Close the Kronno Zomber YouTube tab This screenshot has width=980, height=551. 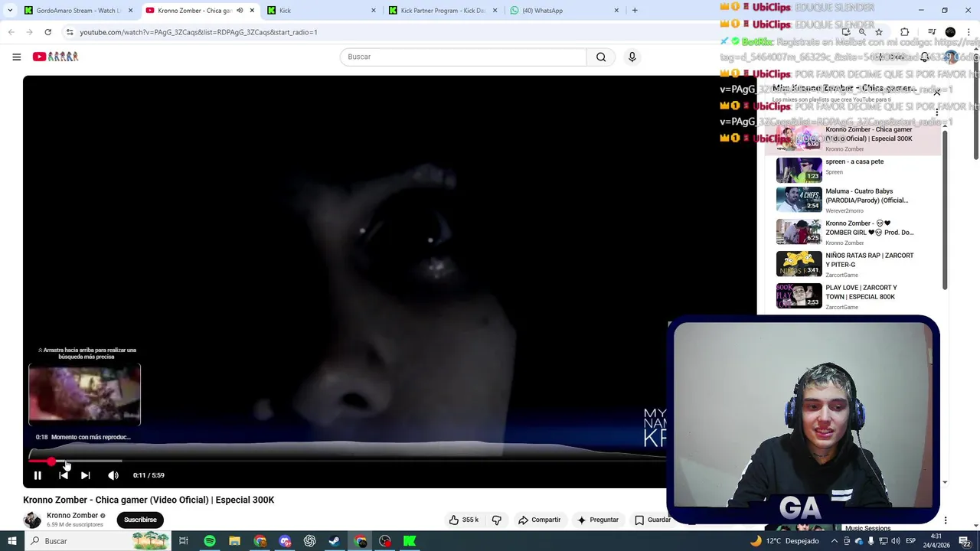pos(252,10)
